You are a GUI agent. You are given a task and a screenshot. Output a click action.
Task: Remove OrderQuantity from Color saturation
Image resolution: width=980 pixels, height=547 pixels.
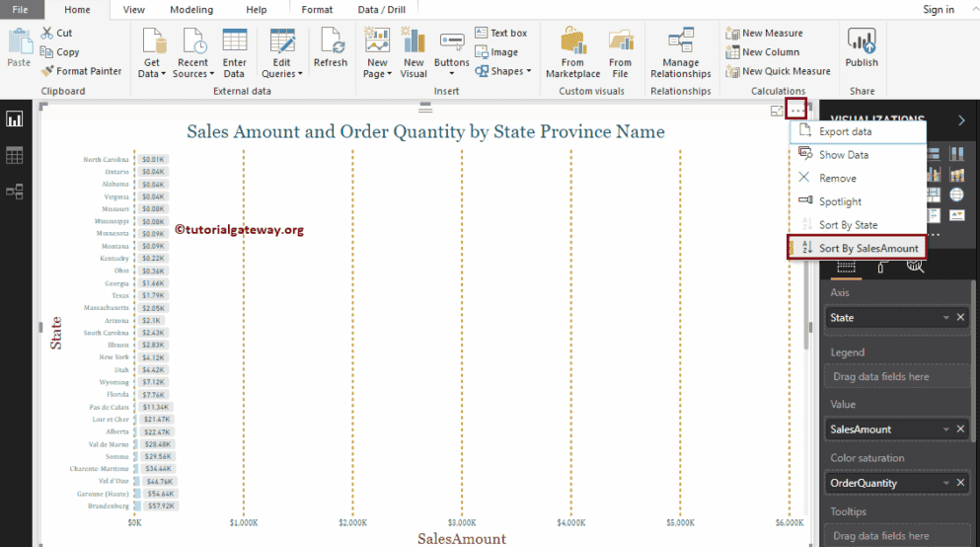pos(960,483)
